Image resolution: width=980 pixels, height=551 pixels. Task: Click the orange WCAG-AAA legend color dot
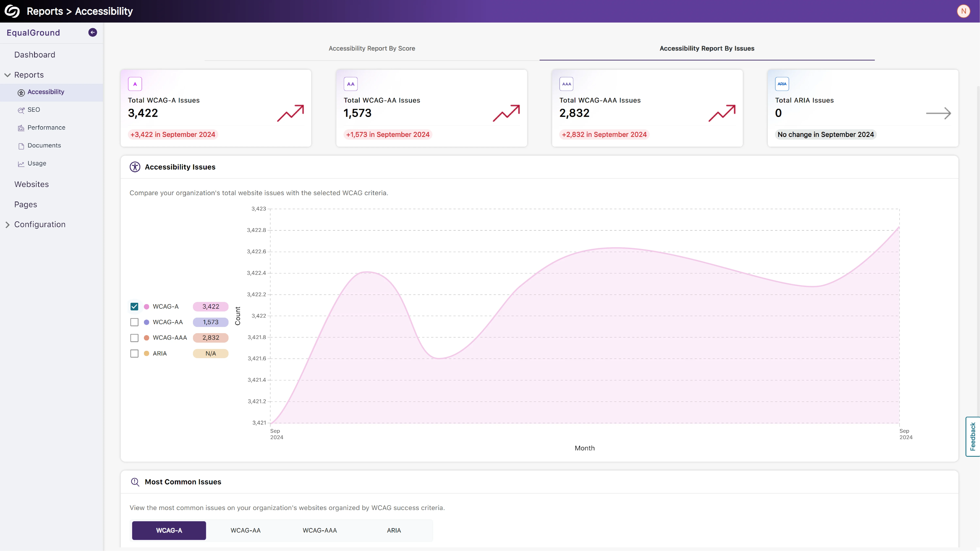coord(147,338)
